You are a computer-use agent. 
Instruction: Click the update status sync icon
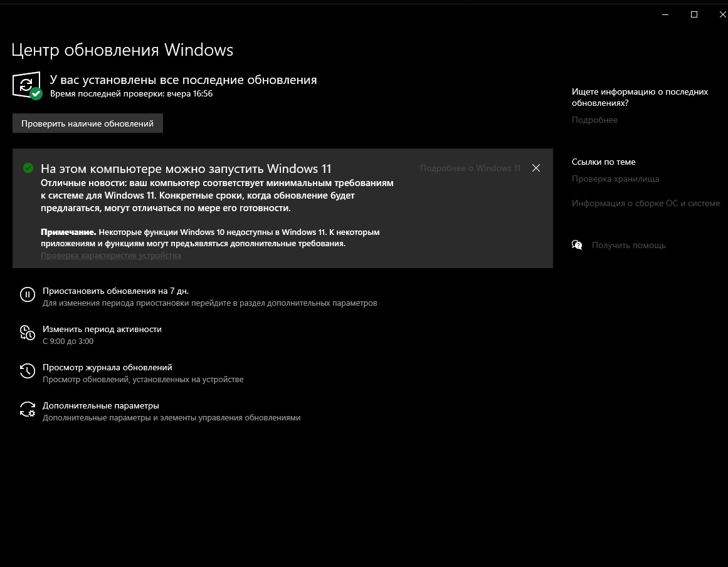[27, 85]
